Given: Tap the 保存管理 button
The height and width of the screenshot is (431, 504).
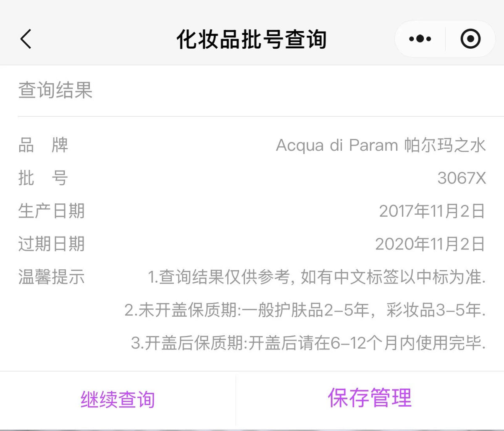Looking at the screenshot, I should (x=370, y=397).
